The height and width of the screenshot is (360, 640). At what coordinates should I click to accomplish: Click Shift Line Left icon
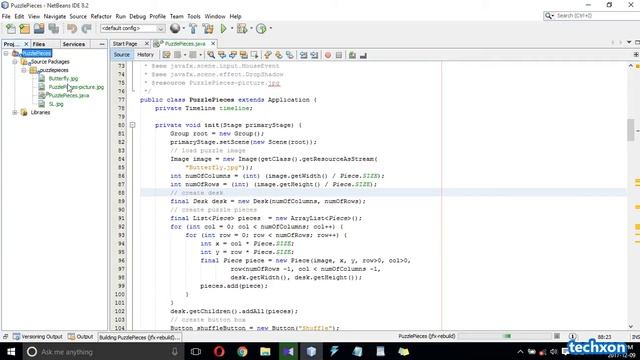coord(303,55)
